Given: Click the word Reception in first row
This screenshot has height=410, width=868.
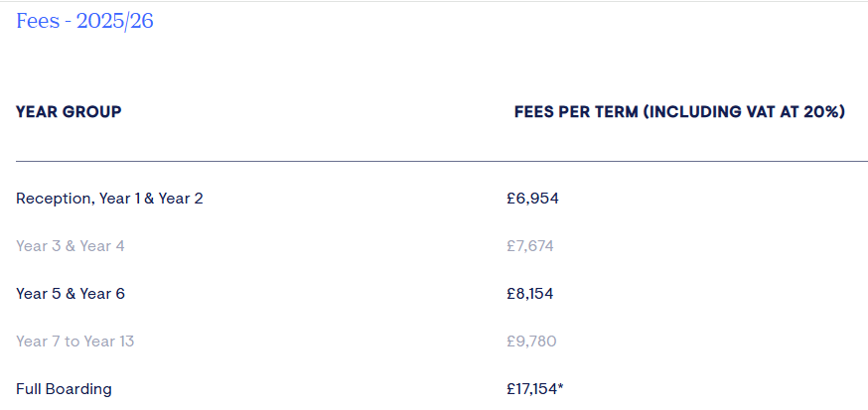Looking at the screenshot, I should tap(53, 199).
